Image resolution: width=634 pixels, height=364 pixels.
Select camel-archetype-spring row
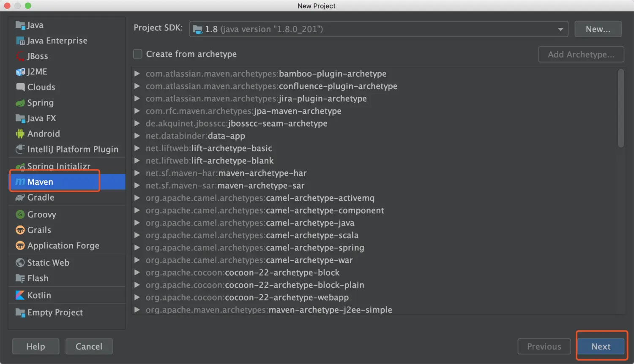pyautogui.click(x=375, y=248)
